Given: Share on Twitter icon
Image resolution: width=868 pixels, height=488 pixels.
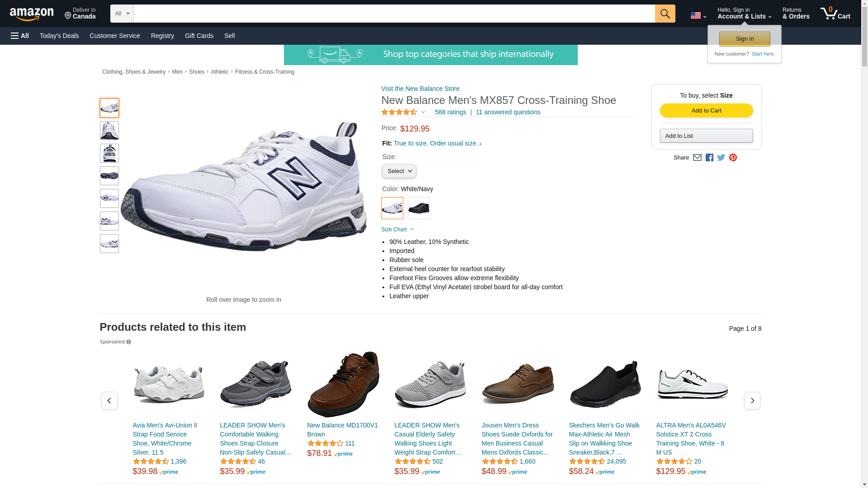Looking at the screenshot, I should pos(721,158).
